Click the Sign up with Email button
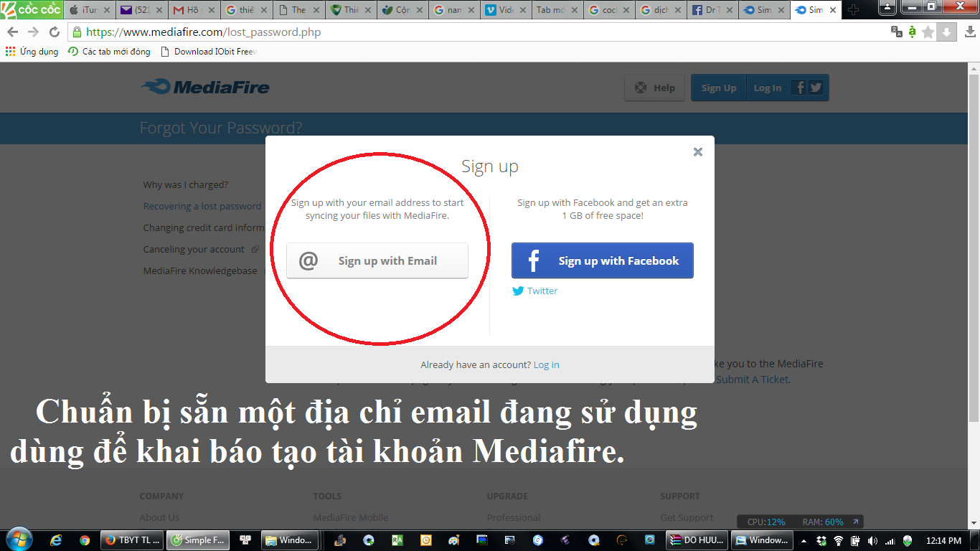Screen dimensions: 980x551 click(377, 260)
